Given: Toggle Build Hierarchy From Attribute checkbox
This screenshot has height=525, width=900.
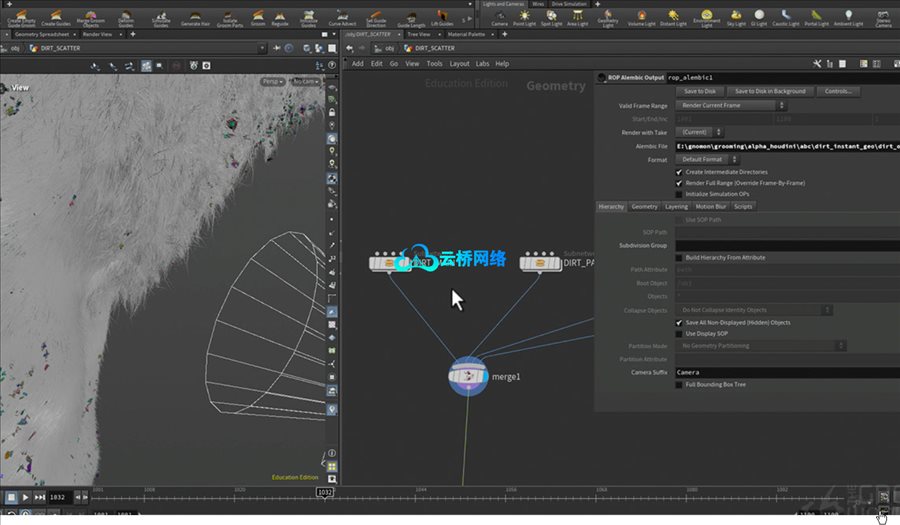Looking at the screenshot, I should pos(680,257).
